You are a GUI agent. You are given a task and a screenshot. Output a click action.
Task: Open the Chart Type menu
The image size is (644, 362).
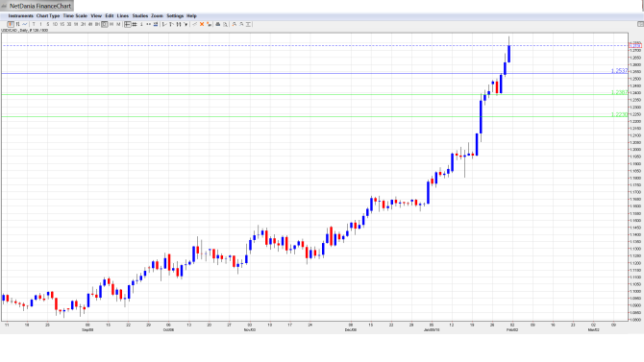[x=48, y=15]
